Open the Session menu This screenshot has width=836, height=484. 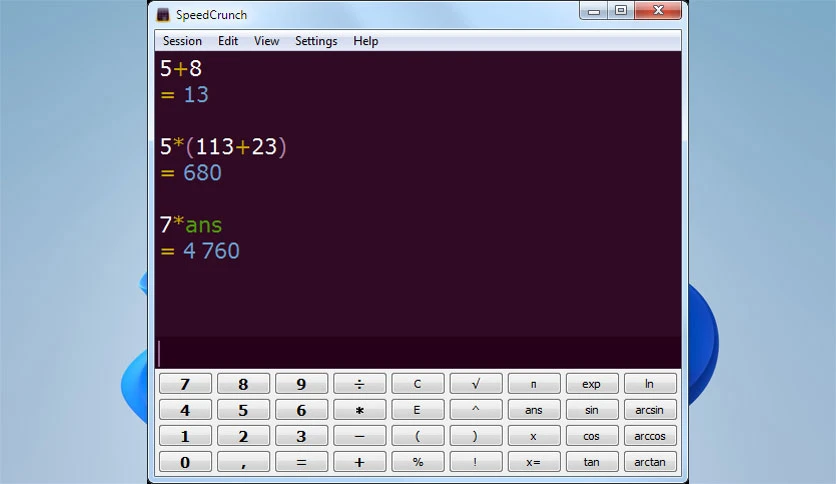pyautogui.click(x=182, y=41)
